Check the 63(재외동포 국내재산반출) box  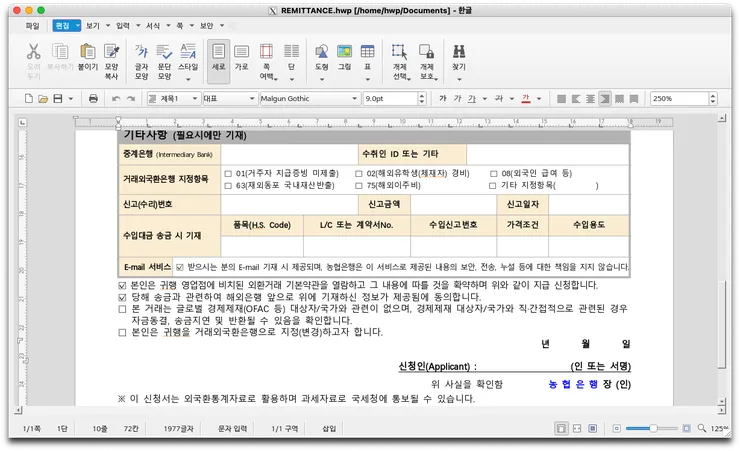(228, 186)
